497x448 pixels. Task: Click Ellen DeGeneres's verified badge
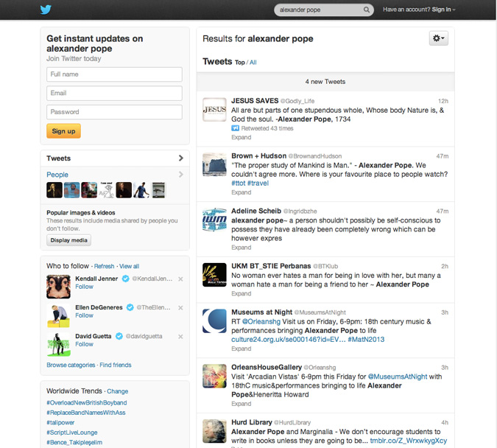(130, 307)
